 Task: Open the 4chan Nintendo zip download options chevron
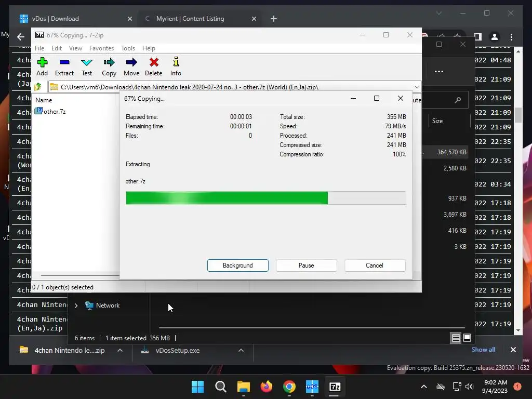120,350
